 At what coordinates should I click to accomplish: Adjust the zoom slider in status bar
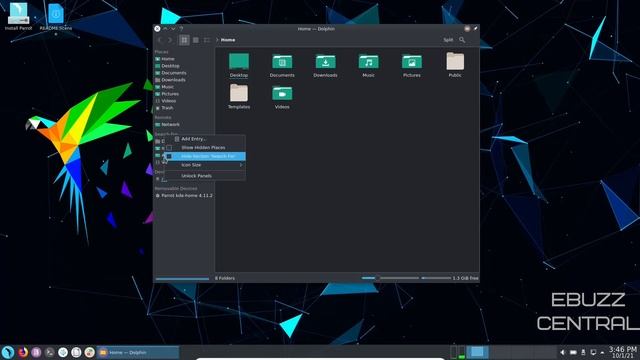390,278
